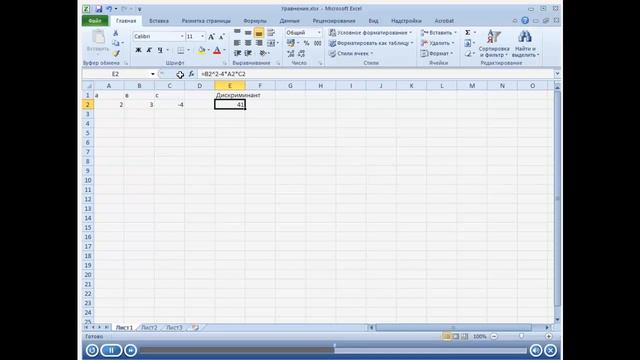The image size is (640, 360).
Task: Decrease font size with the small A icon
Action: click(222, 37)
